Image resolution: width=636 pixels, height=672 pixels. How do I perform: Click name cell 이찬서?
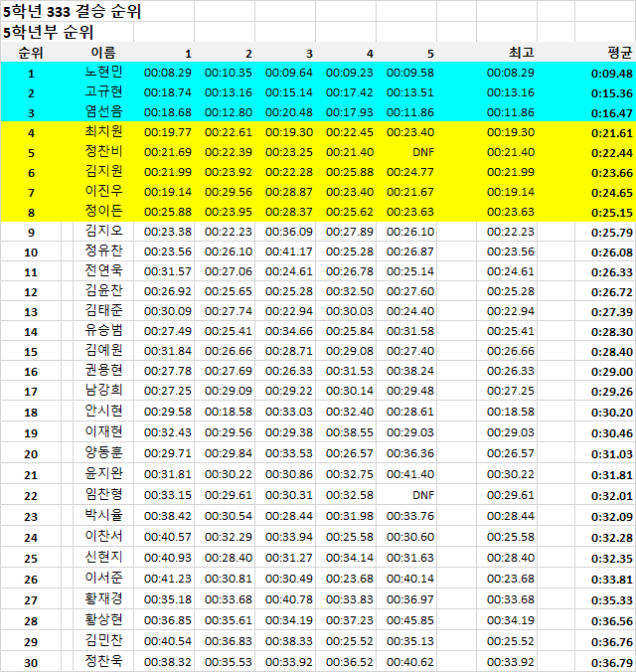point(103,536)
